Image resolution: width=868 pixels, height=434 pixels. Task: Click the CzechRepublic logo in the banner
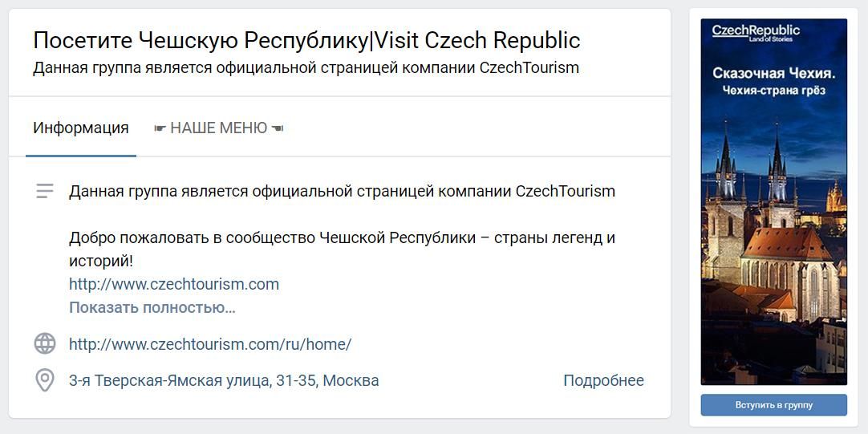click(756, 33)
